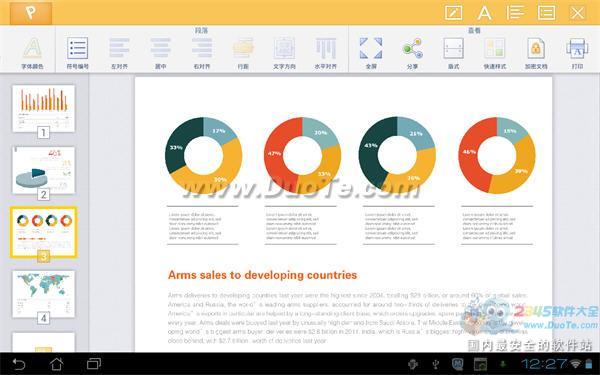Open the slide layout (版式) options
Image resolution: width=600 pixels, height=375 pixels.
coord(453,53)
